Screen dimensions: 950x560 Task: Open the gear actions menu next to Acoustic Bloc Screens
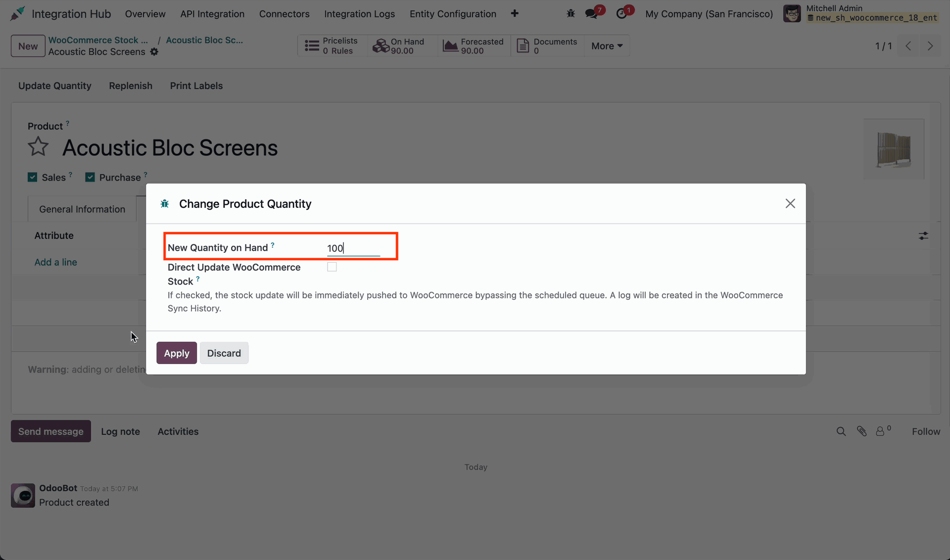tap(154, 51)
